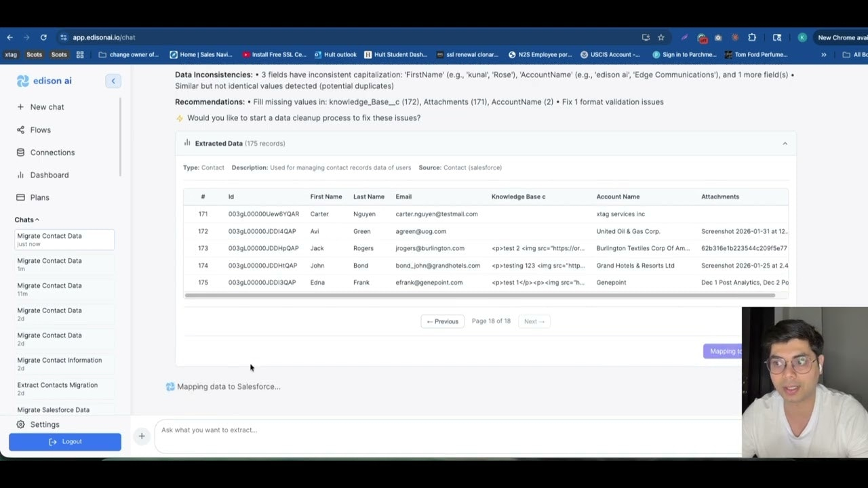
Task: Open the Migrate Contact Information chat
Action: pos(59,361)
